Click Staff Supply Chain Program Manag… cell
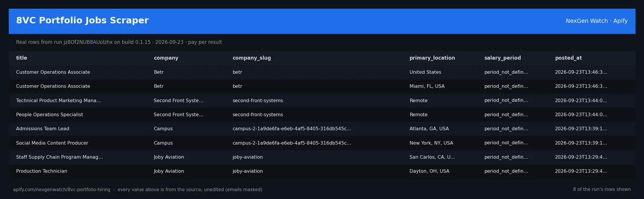 tap(59, 157)
